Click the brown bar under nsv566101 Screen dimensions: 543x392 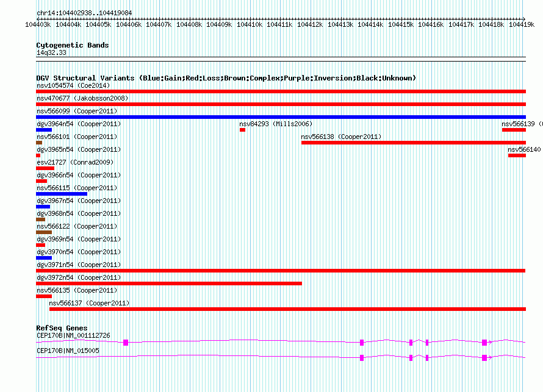coord(39,143)
